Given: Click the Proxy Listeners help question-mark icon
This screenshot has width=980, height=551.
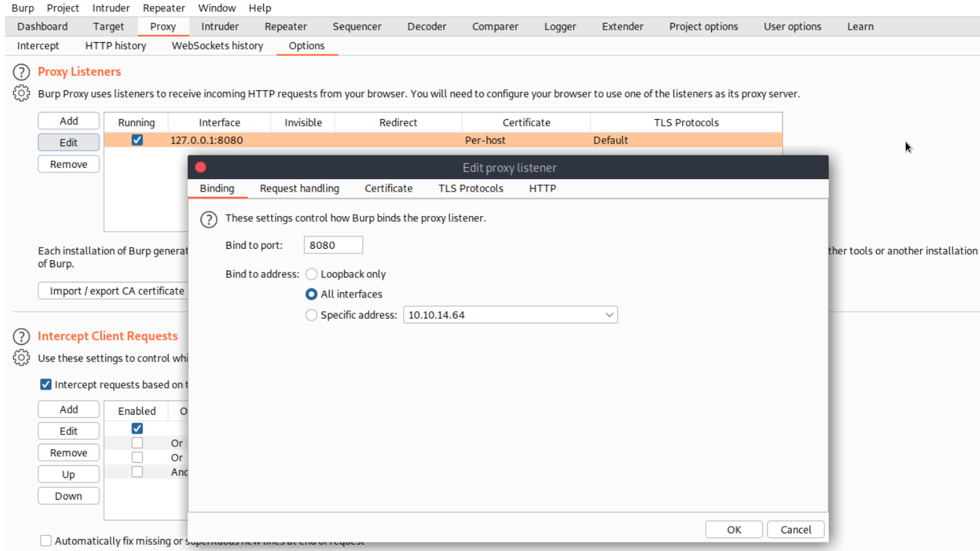Looking at the screenshot, I should pos(21,72).
